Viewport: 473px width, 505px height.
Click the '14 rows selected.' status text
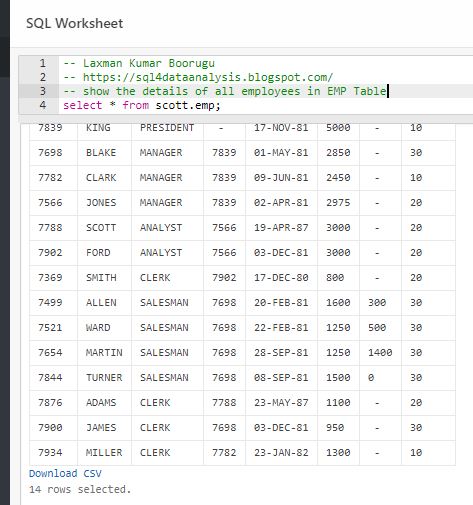pos(80,489)
